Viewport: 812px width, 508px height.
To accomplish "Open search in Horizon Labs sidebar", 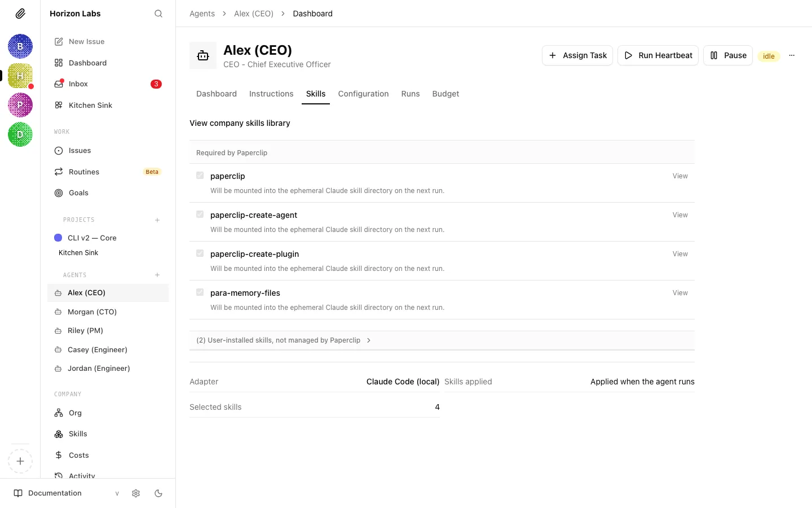I will [158, 14].
